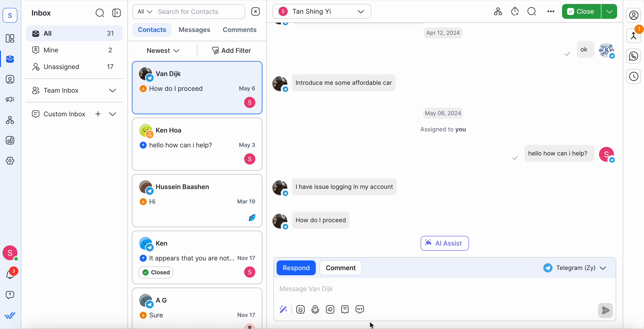The width and height of the screenshot is (644, 329).
Task: Open the WhatsApp icon in right sidebar
Action: (634, 56)
